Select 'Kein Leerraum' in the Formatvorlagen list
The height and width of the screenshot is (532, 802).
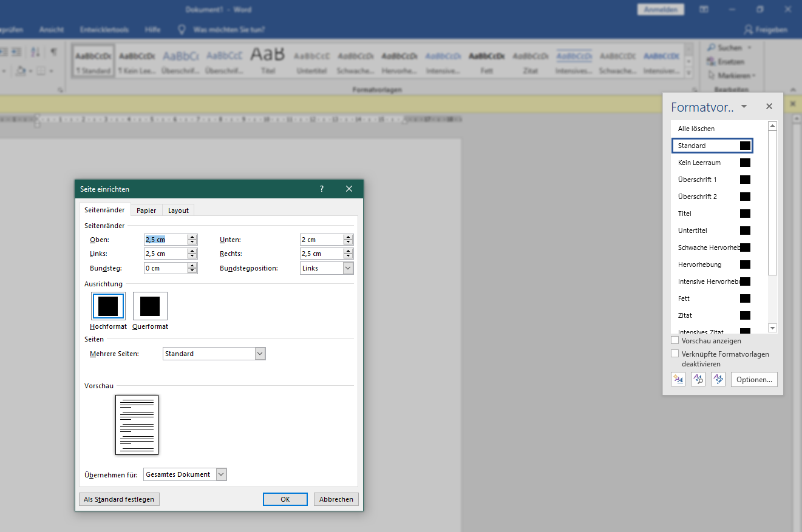click(x=712, y=163)
